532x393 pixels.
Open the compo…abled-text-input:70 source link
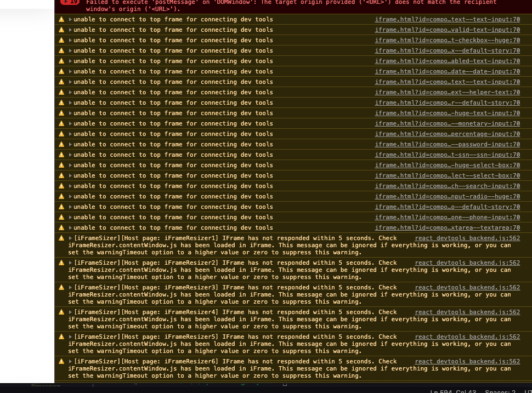click(x=447, y=61)
